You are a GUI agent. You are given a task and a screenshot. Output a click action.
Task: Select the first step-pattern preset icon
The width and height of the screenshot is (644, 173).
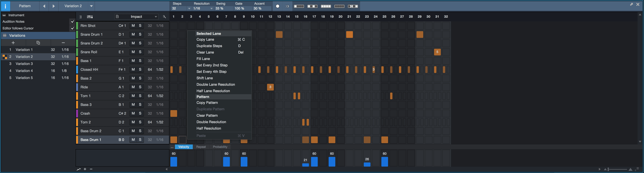[299, 6]
